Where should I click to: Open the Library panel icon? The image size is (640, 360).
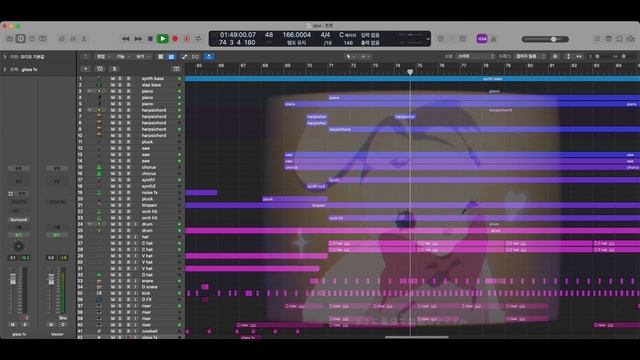tap(10, 39)
